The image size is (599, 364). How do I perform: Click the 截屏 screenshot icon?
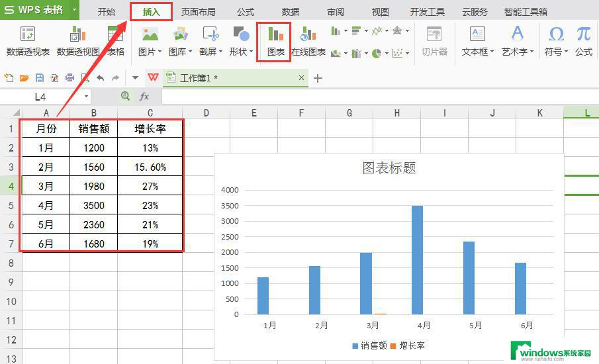tap(210, 34)
